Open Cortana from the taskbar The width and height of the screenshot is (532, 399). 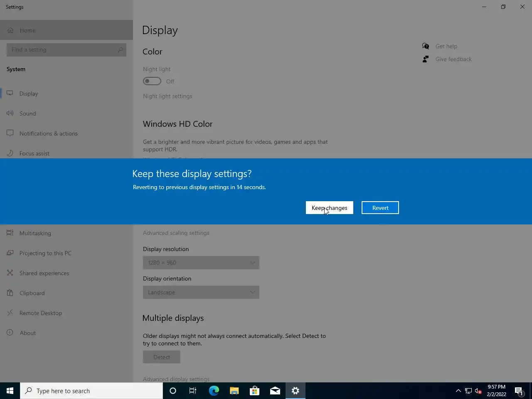click(173, 391)
